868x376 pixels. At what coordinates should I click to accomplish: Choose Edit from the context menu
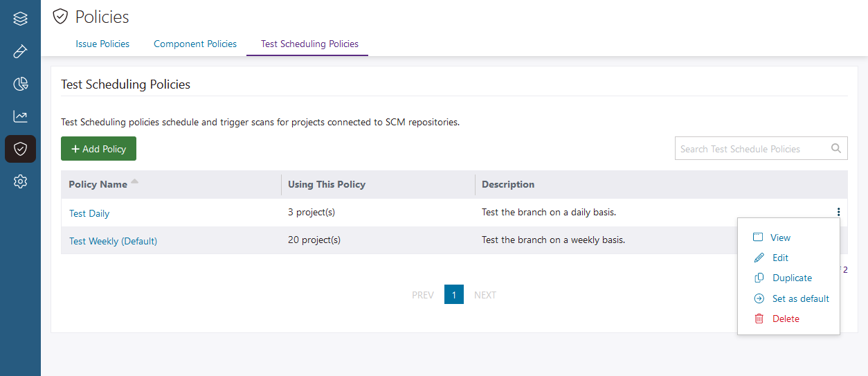click(x=780, y=258)
